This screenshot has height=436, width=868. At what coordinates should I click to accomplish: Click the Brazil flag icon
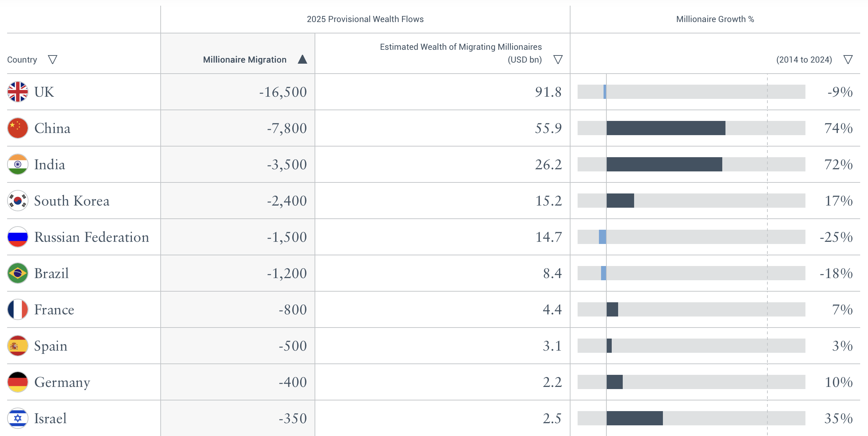(18, 273)
